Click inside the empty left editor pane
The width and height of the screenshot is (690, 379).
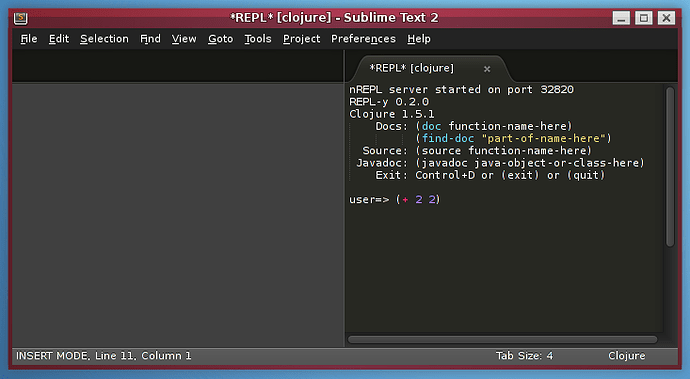point(178,215)
